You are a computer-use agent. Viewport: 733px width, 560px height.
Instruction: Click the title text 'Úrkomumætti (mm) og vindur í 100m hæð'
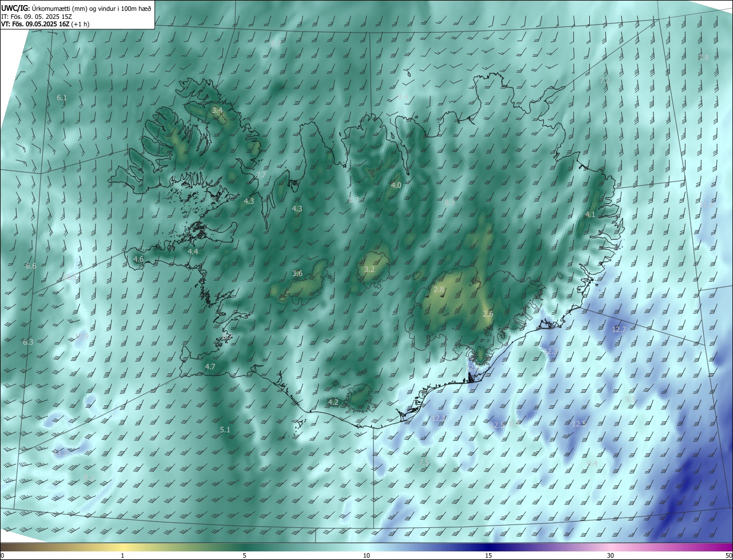coord(93,8)
